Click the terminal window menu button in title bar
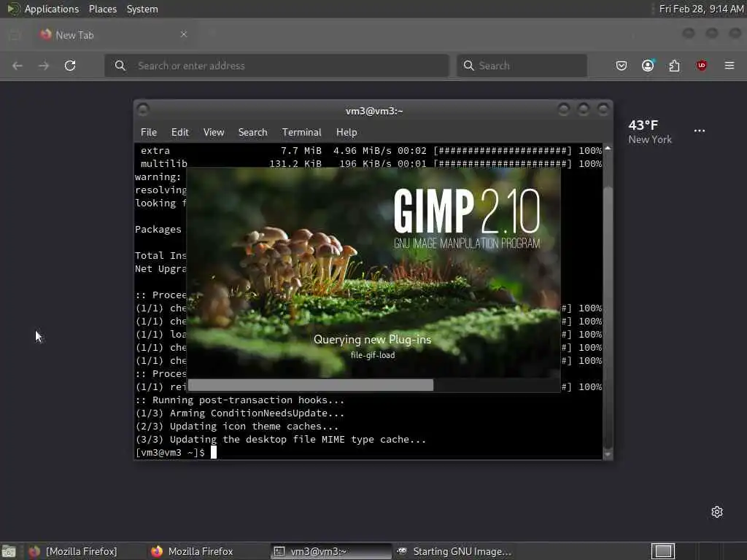Screen dimensions: 747x560 point(143,110)
